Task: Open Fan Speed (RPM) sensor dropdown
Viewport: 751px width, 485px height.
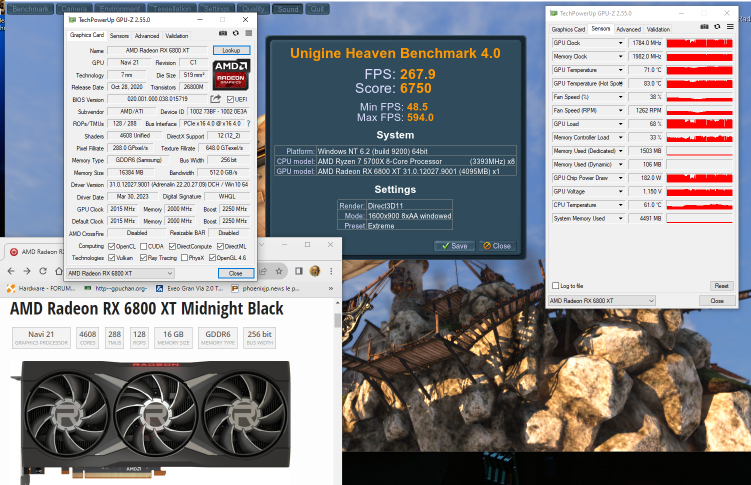Action: click(x=621, y=111)
